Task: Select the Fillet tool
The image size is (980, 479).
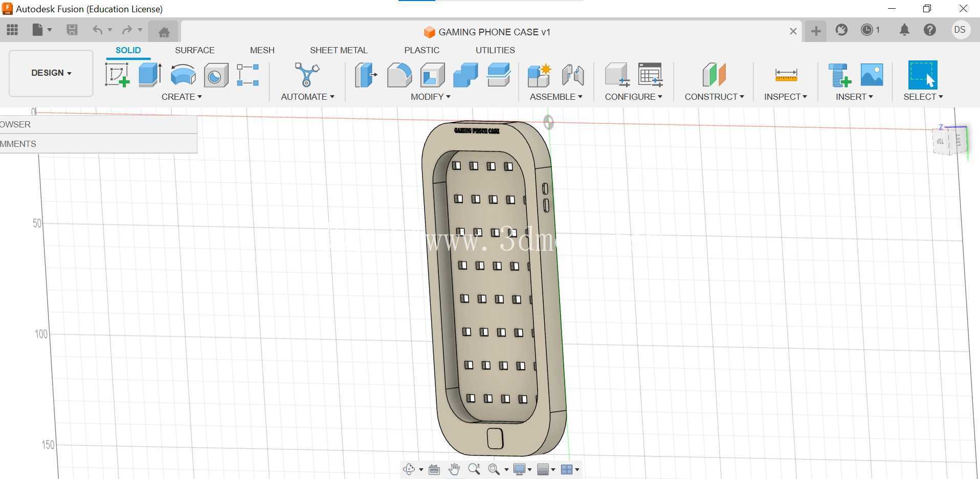Action: pos(399,75)
